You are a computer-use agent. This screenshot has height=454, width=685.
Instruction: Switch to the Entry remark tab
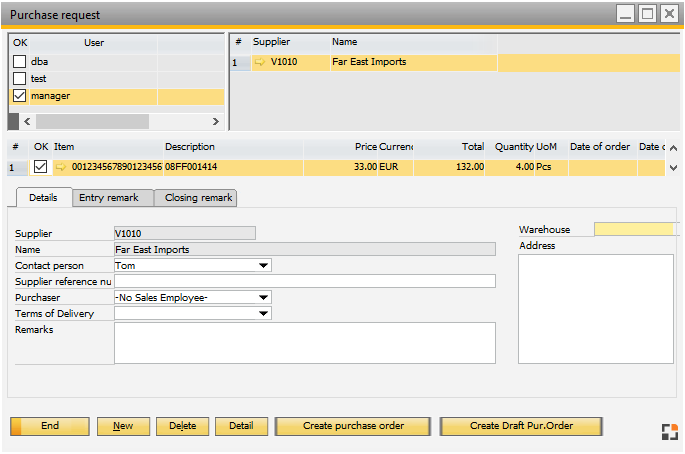coord(113,198)
